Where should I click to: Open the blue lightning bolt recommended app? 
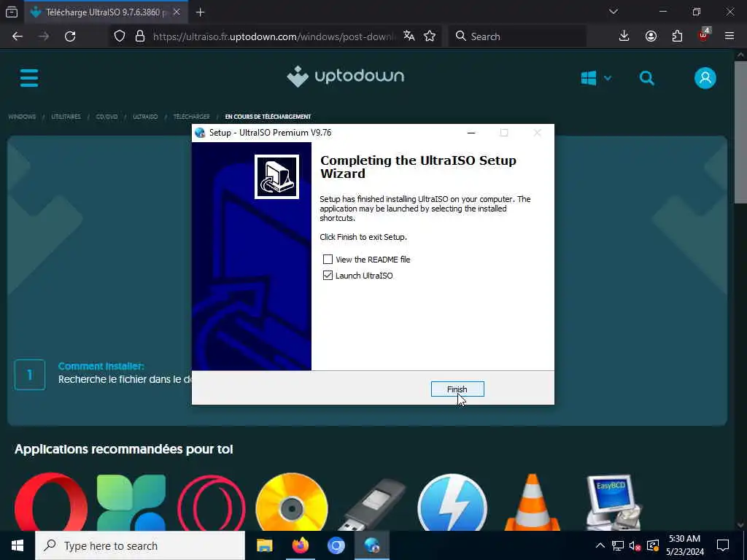tap(452, 502)
